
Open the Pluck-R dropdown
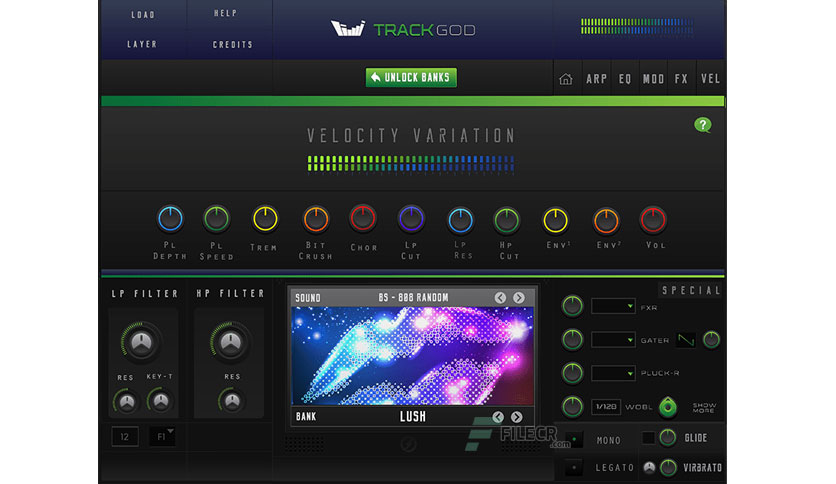click(x=613, y=373)
